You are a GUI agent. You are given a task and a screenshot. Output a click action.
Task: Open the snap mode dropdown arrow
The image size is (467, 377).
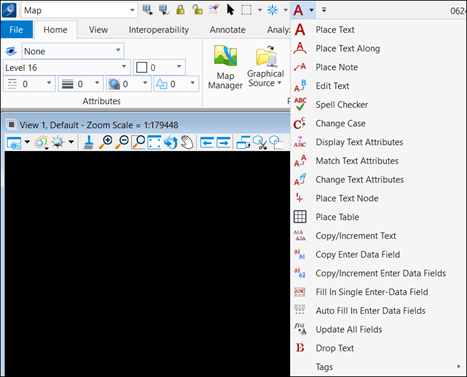point(286,10)
